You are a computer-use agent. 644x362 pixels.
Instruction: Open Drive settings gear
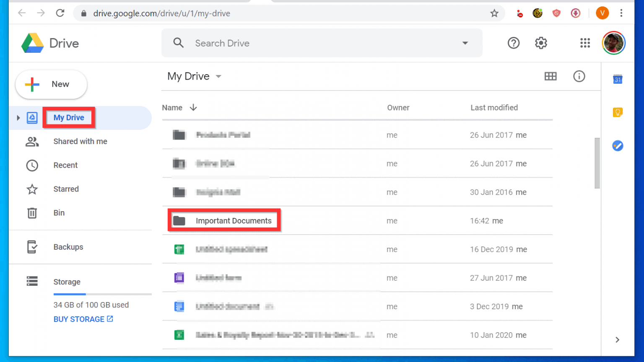[x=541, y=43]
